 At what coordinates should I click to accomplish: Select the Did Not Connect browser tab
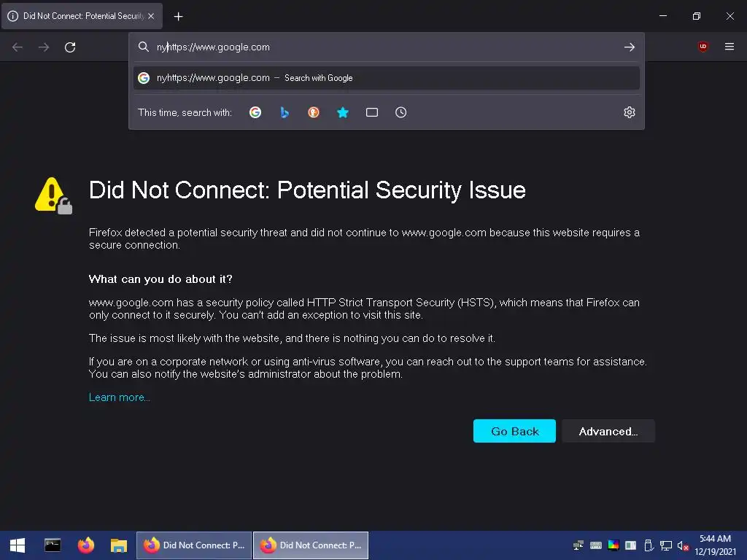[x=77, y=16]
